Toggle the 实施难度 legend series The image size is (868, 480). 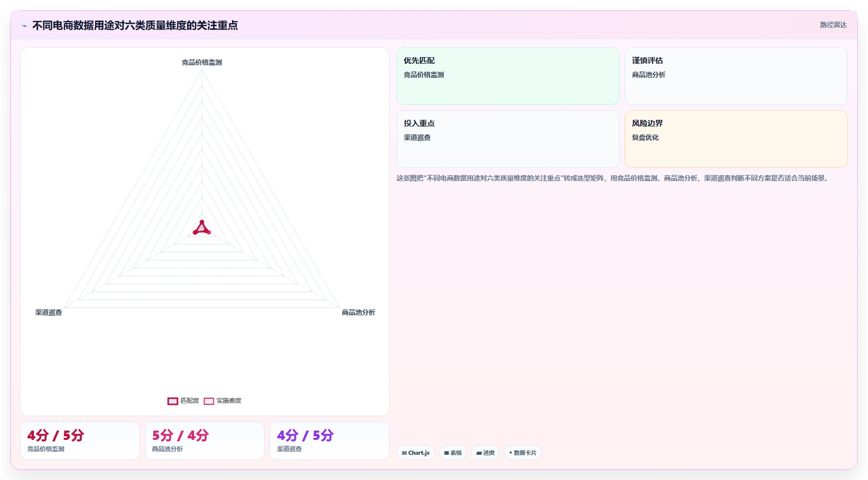click(x=222, y=401)
